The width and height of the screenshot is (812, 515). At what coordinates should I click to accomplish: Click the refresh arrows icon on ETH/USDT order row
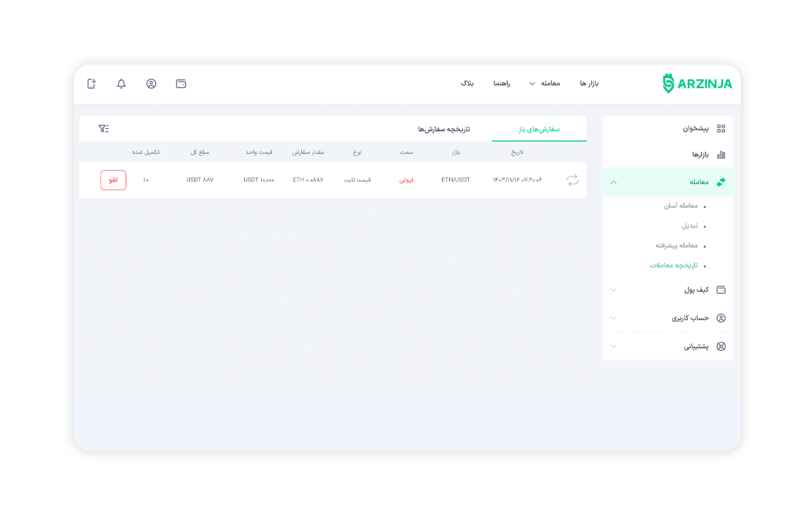[573, 180]
